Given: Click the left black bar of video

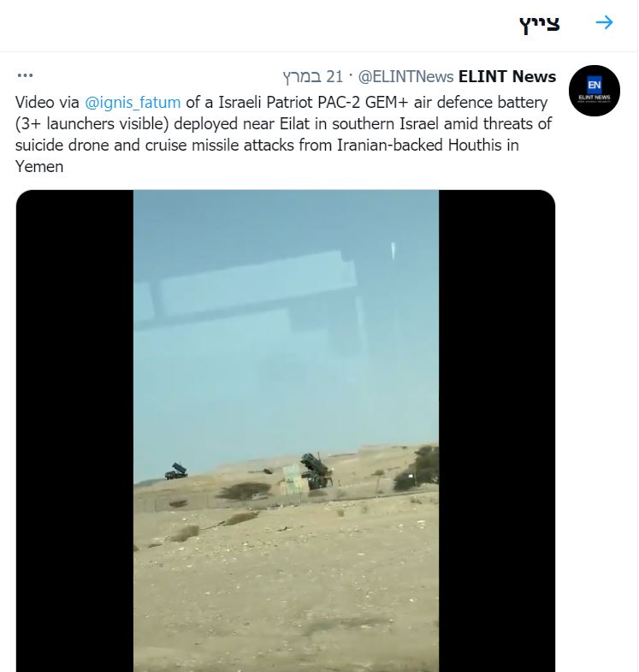Looking at the screenshot, I should point(74,431).
